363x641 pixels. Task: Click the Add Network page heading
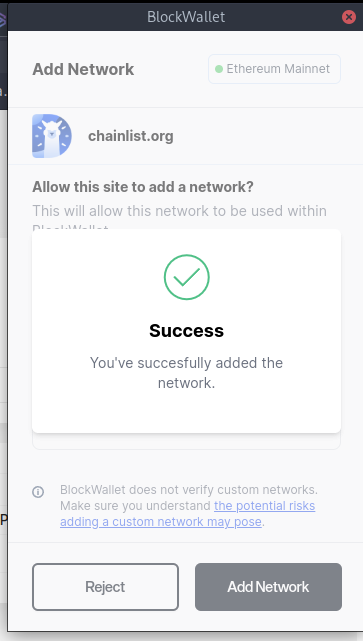[83, 69]
